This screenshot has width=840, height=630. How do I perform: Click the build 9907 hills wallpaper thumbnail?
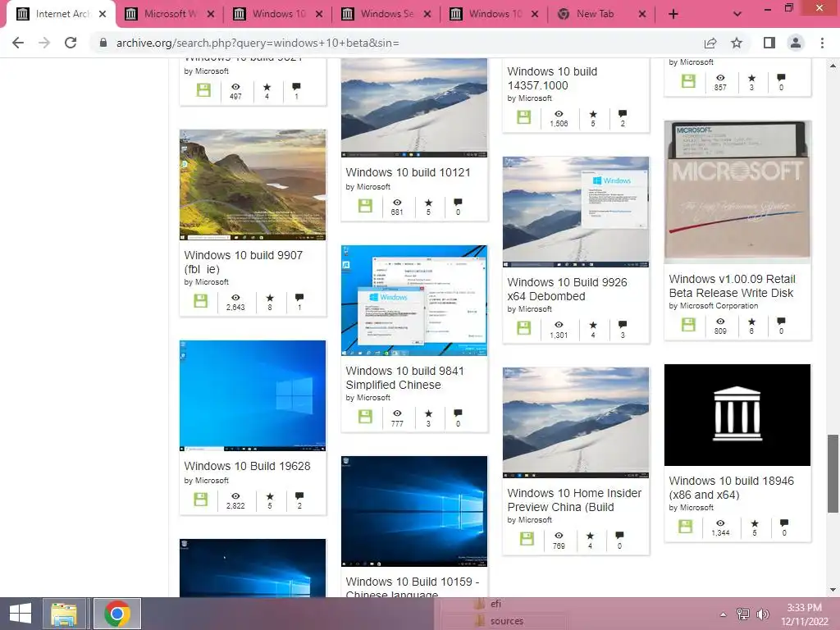253,185
